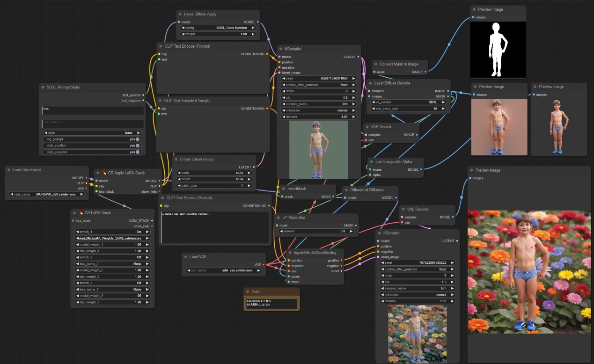The height and width of the screenshot is (364, 594).
Task: Click the Load Checkpoint node's title dot
Action: click(9, 170)
